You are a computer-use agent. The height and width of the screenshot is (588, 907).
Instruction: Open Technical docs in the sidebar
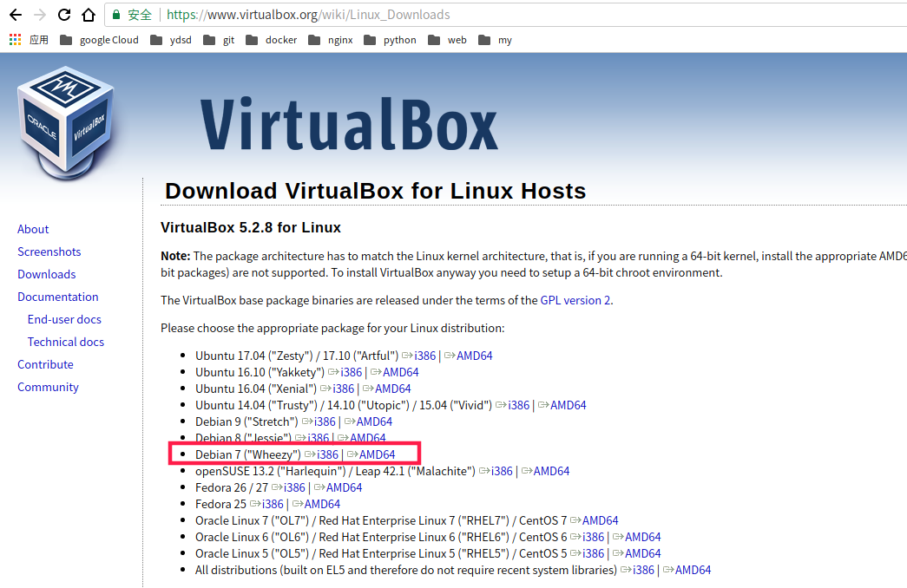tap(66, 343)
